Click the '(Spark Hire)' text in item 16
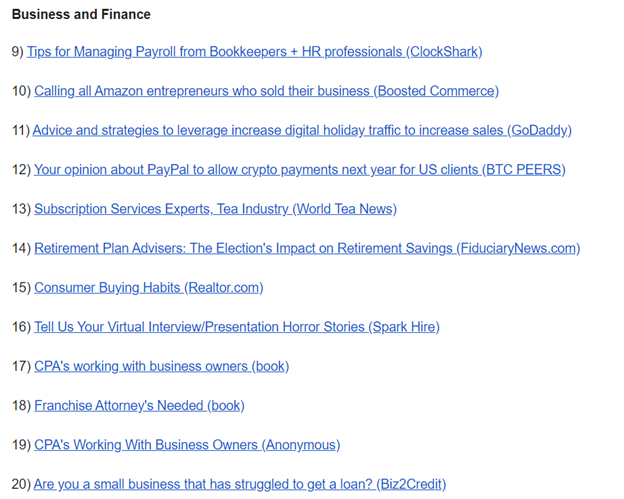This screenshot has height=499, width=624. click(x=404, y=327)
